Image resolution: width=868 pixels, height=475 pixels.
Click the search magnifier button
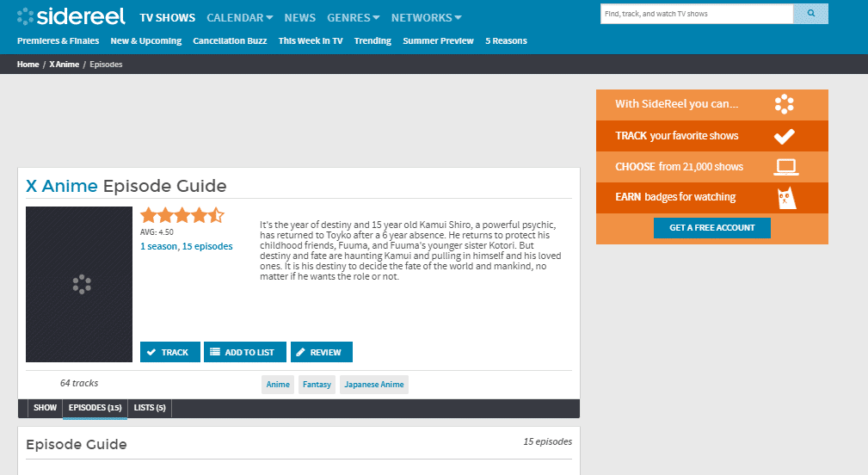810,14
